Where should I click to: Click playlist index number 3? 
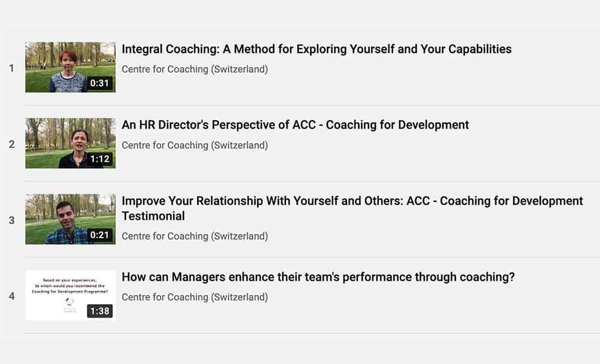tap(12, 220)
